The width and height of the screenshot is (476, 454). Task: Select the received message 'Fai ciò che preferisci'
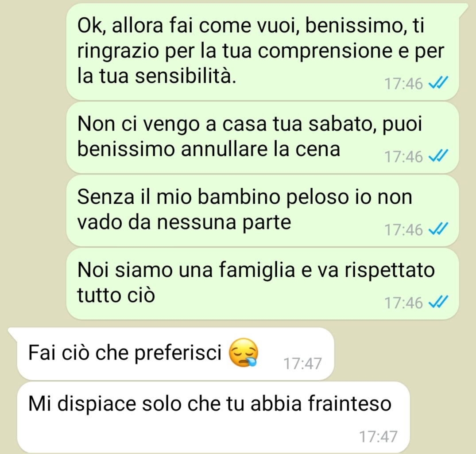(x=175, y=353)
